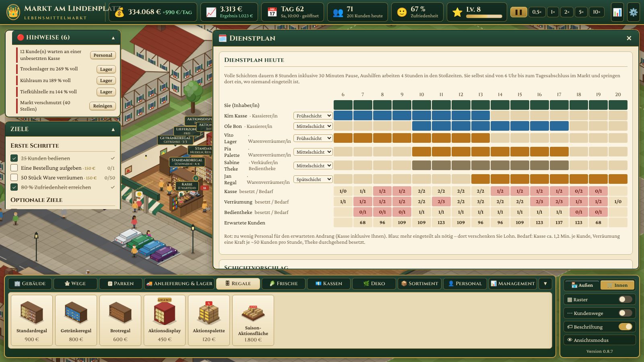The height and width of the screenshot is (362, 644).
Task: Open the Management tab
Action: 513,284
